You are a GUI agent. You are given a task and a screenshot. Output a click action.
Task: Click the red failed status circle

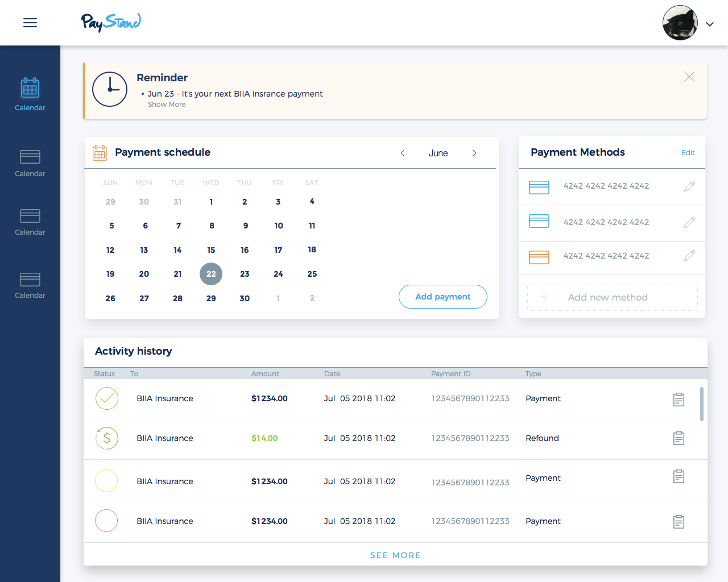click(x=106, y=520)
